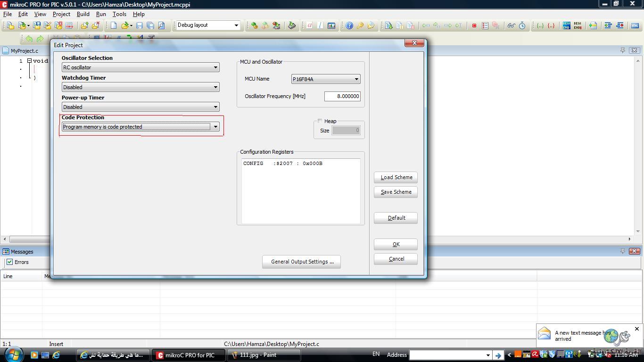Open the taskbar Address bar dropdown

488,355
